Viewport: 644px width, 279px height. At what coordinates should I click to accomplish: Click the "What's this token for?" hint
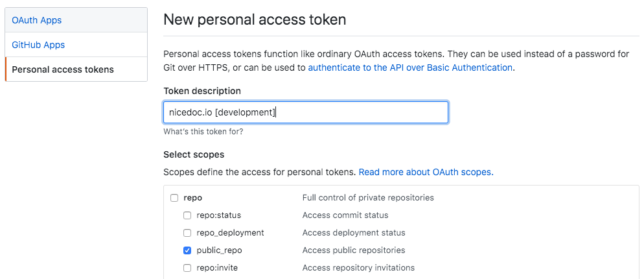coord(203,132)
